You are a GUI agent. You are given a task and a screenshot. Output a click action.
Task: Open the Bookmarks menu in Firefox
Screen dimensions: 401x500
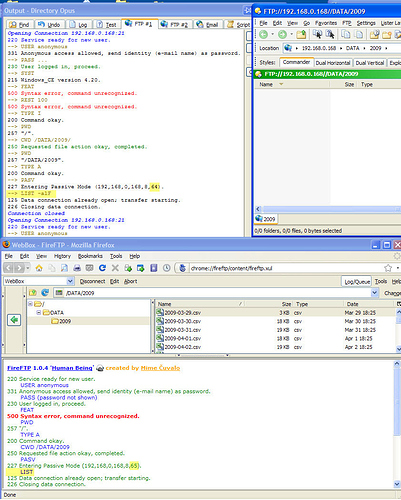pos(90,256)
